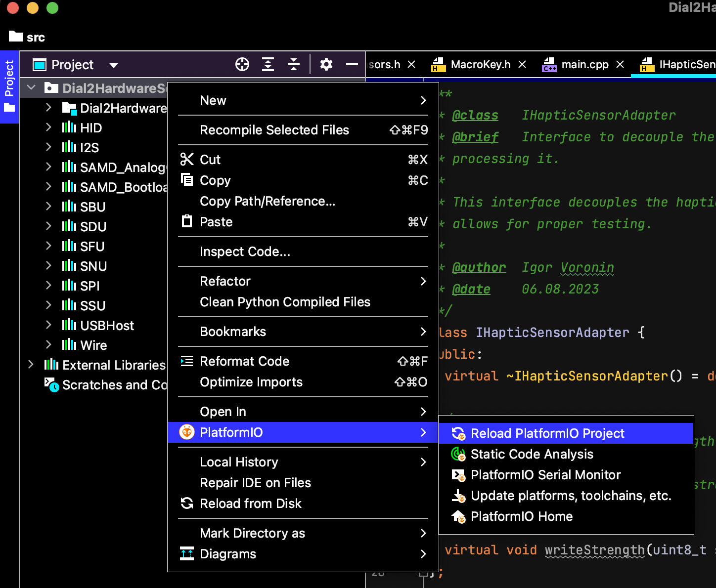This screenshot has height=588, width=716.
Task: Select Recompile Selected Files
Action: [x=303, y=130]
